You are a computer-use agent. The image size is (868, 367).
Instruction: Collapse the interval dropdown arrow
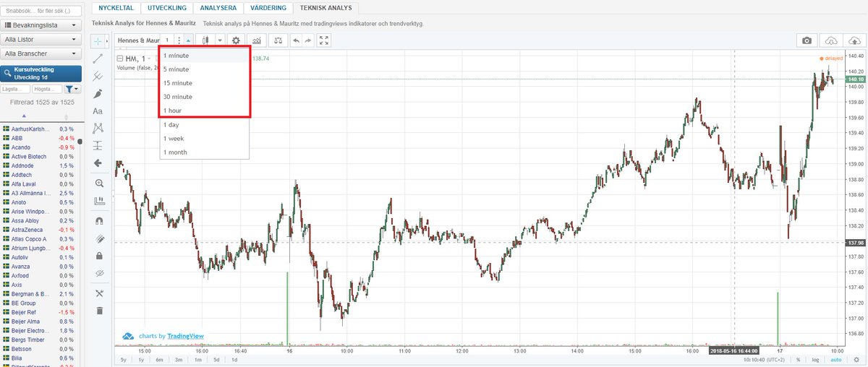tap(188, 40)
